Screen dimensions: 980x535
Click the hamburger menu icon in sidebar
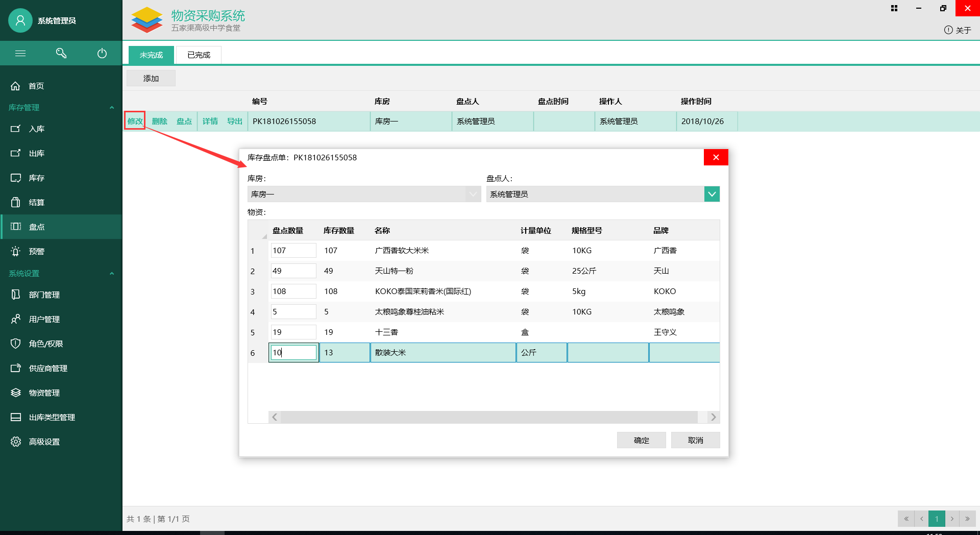point(20,53)
